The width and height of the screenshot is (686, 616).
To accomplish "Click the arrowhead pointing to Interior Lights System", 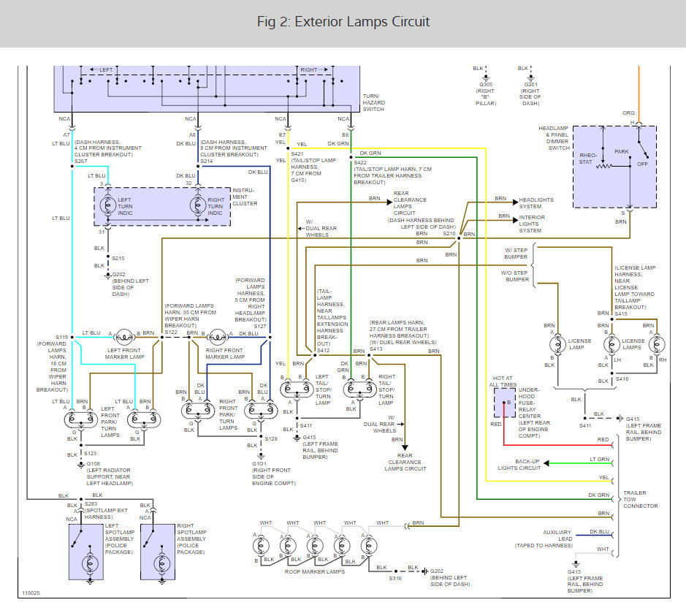I will [x=515, y=220].
